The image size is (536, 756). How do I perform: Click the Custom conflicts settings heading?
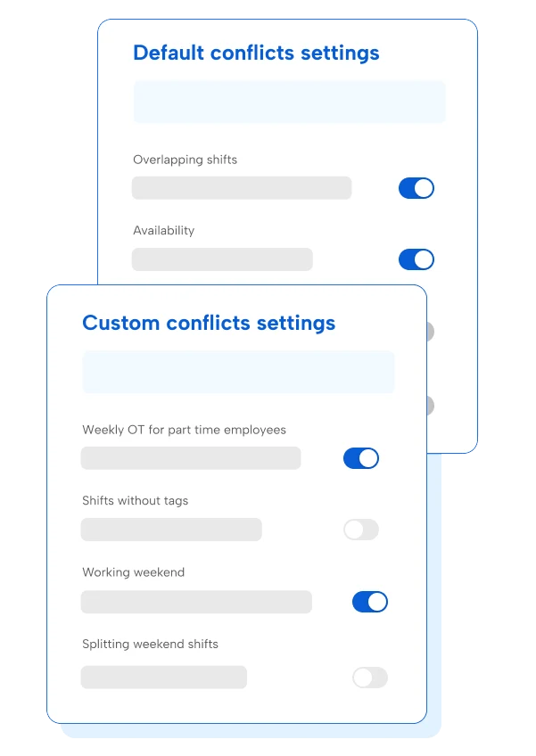[209, 323]
